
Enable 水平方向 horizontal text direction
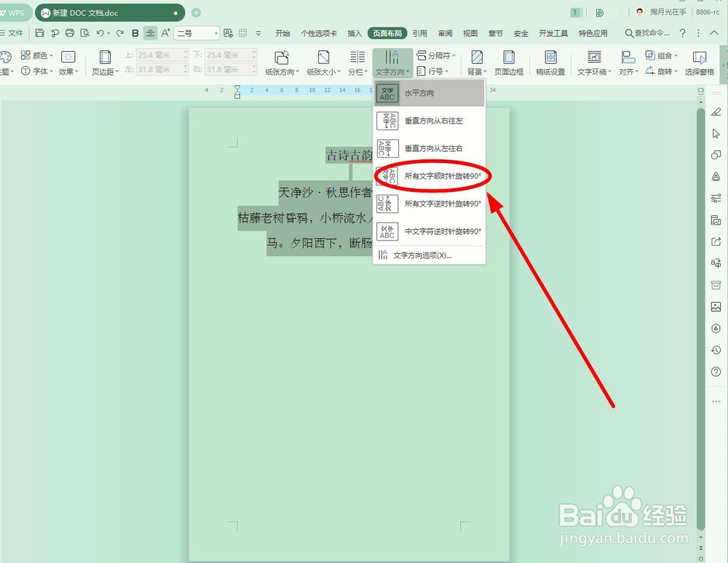(x=418, y=93)
